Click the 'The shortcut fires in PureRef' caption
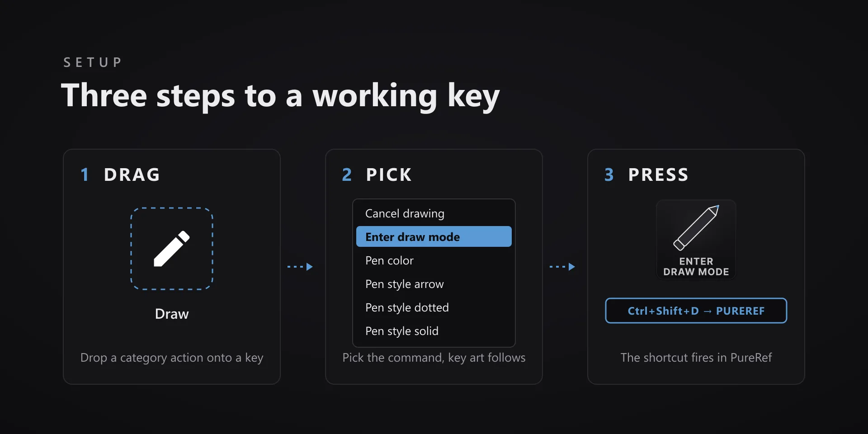The width and height of the screenshot is (868, 434). point(696,358)
